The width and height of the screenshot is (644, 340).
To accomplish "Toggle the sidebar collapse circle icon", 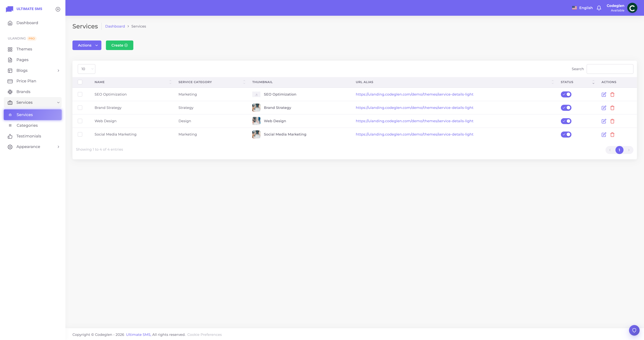I will 58,9.
